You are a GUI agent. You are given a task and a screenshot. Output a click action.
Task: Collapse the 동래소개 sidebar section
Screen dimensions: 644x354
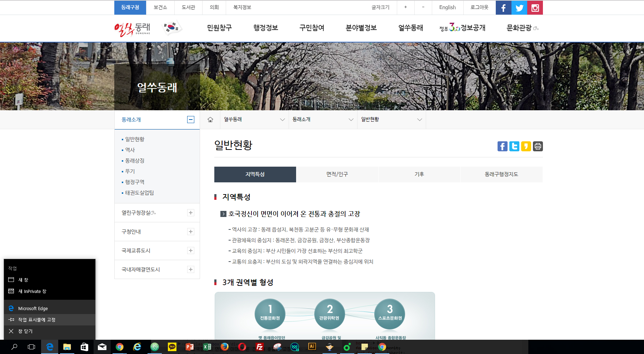[191, 120]
